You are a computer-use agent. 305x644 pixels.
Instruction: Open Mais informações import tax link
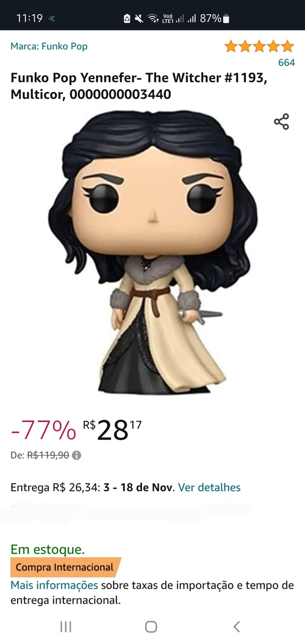pos(54,585)
